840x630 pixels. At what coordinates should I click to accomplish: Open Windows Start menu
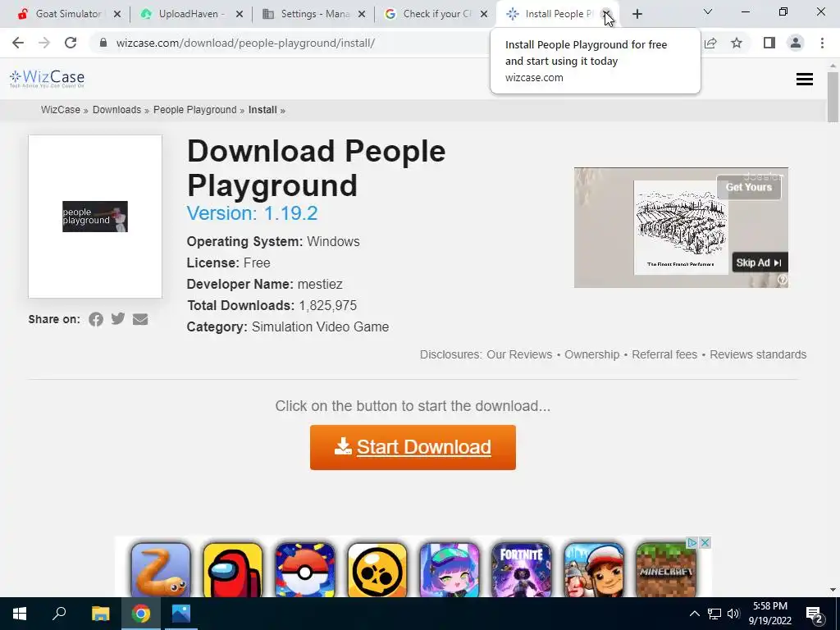[20, 614]
